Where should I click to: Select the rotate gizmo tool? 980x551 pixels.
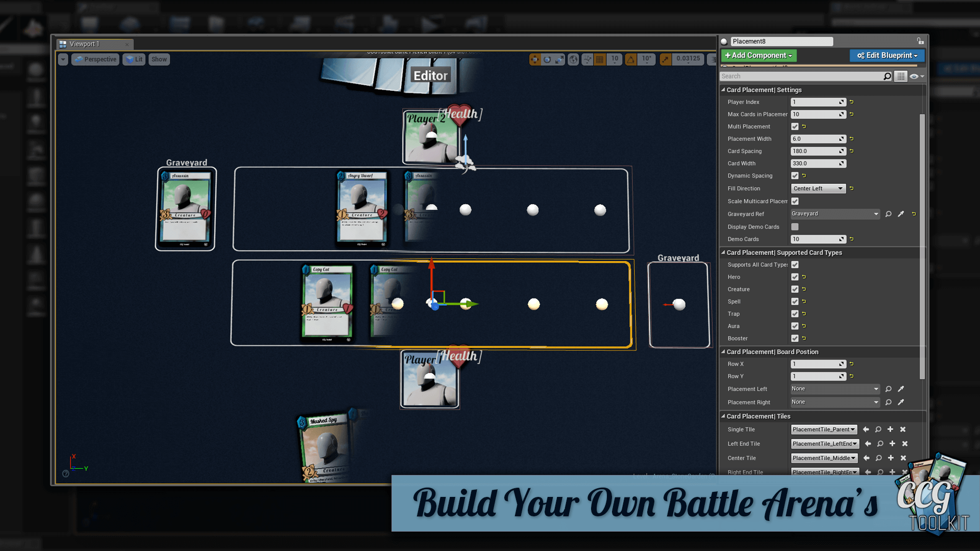(547, 60)
